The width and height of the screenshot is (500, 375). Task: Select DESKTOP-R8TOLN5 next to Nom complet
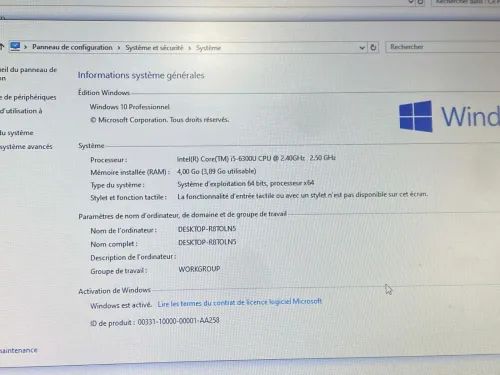pos(207,242)
